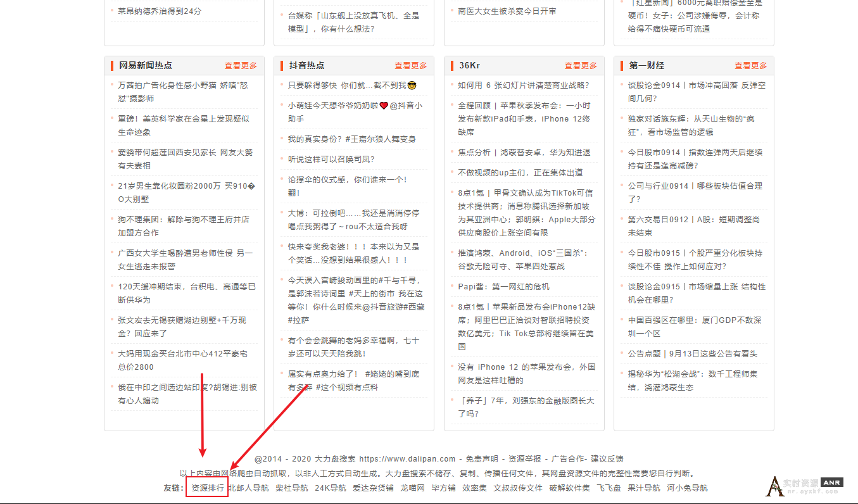This screenshot has height=504, width=858.
Task: Open the 破解软件集 footer link
Action: (x=569, y=488)
